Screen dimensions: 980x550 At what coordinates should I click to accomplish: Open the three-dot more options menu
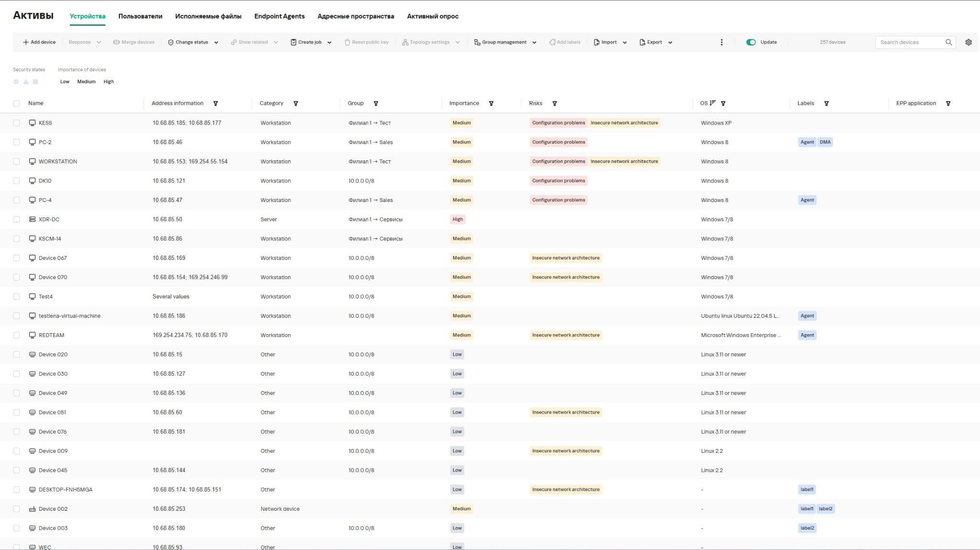pos(722,42)
